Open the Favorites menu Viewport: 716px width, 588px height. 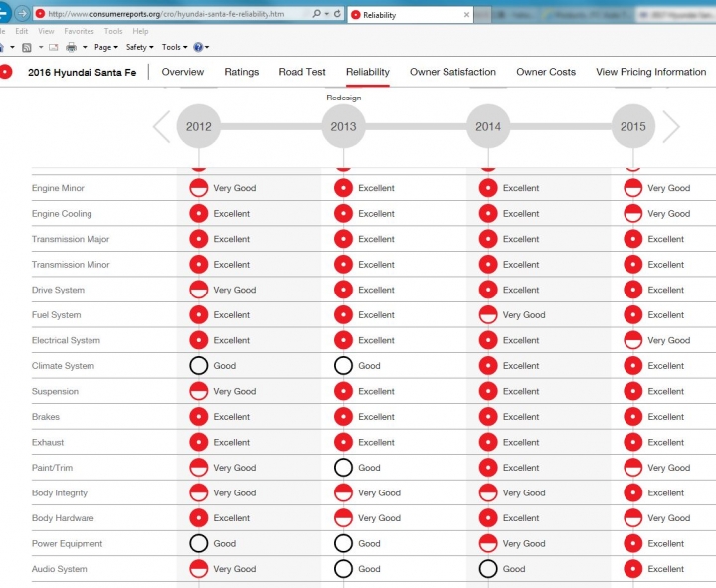[x=79, y=31]
